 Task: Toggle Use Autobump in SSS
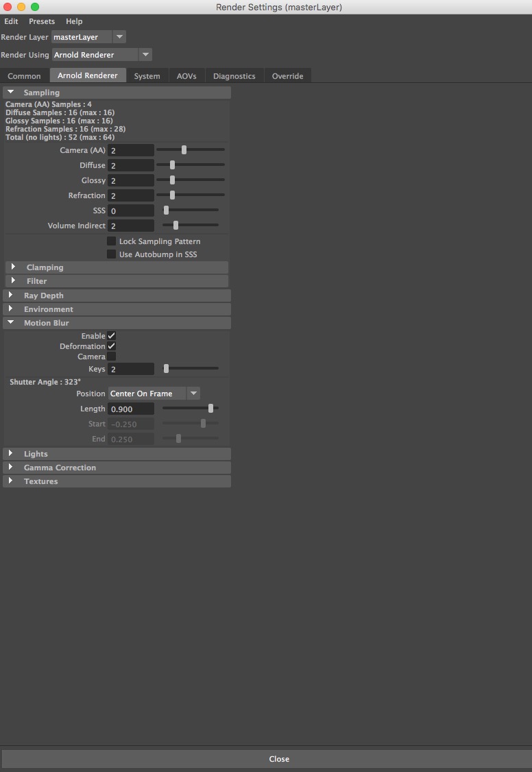[x=111, y=254]
